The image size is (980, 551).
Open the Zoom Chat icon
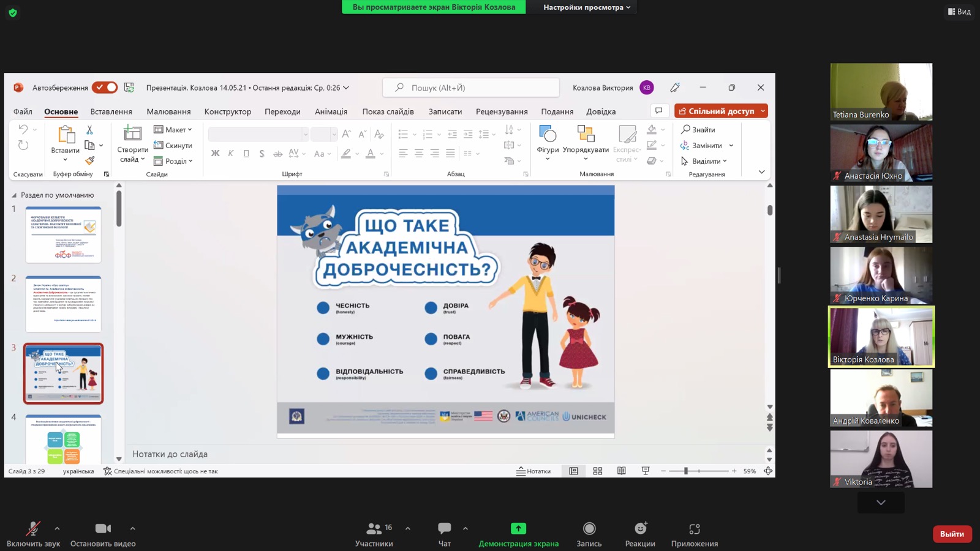click(444, 529)
